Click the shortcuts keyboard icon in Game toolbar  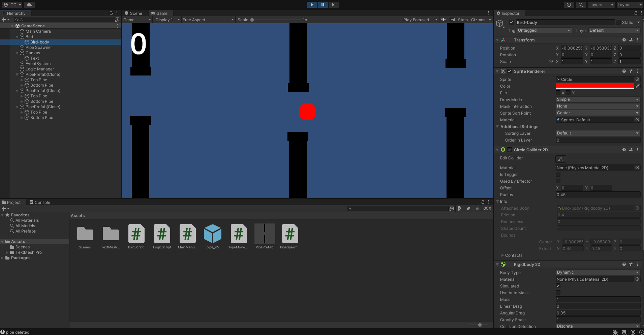click(x=452, y=20)
